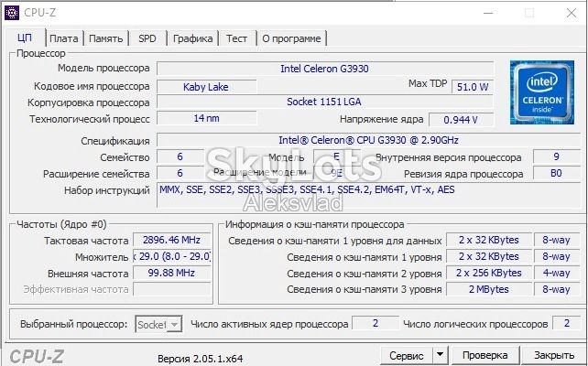The height and width of the screenshot is (366, 588).
Task: Minimize the CPU-Z window
Action: (x=488, y=13)
